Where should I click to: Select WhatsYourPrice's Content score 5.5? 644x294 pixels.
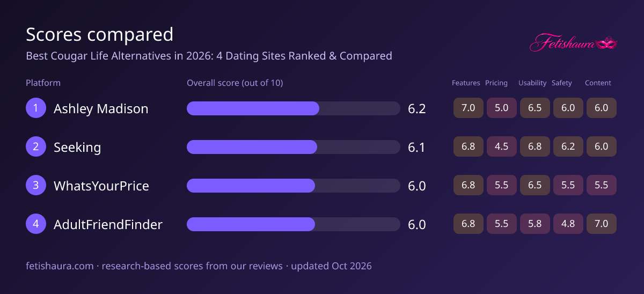602,185
